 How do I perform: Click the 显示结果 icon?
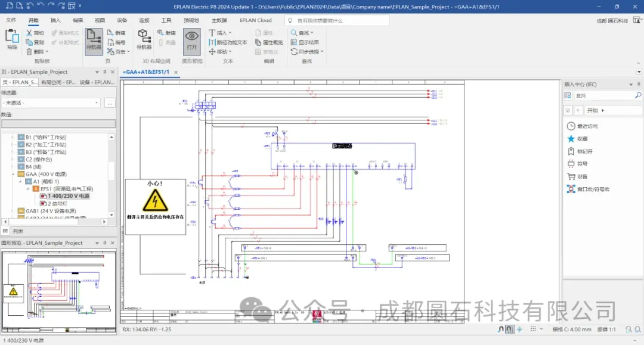[293, 42]
